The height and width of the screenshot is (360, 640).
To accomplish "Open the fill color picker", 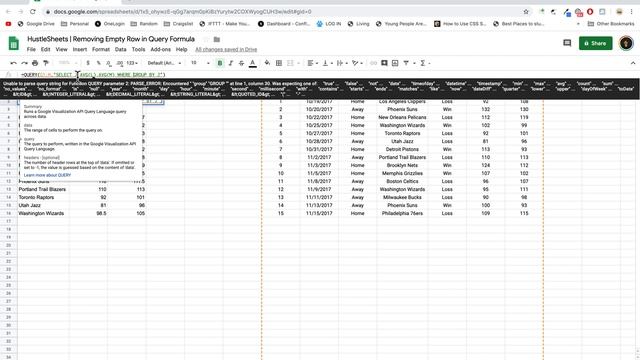I will pos(267,63).
